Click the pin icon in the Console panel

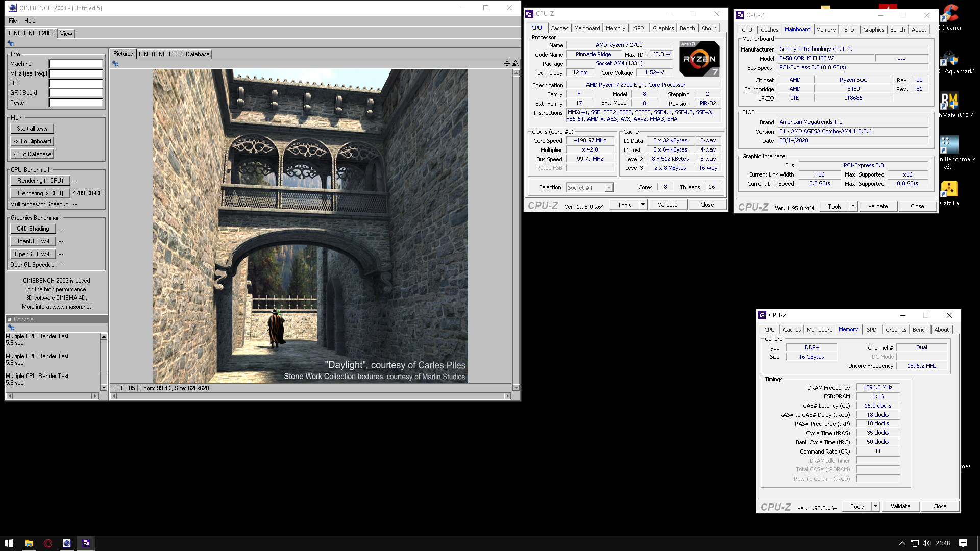11,328
